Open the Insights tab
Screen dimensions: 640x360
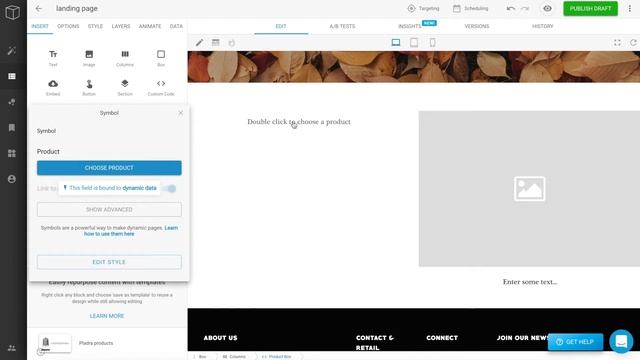click(x=409, y=26)
